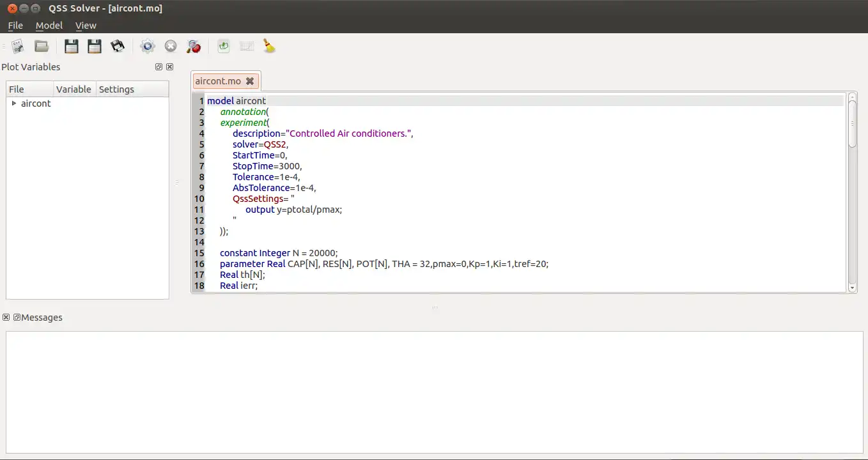Viewport: 868px width, 460px height.
Task: Click the green import arrow toolbar icon
Action: pos(224,46)
